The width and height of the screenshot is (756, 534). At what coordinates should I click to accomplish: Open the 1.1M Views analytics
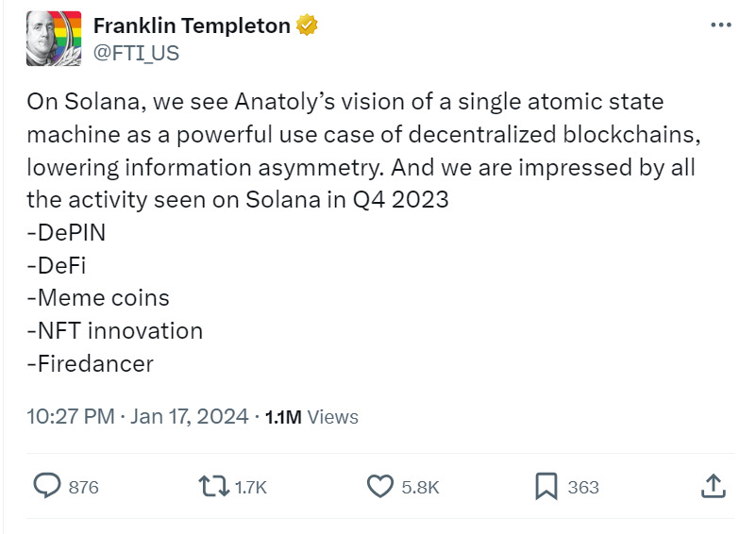pyautogui.click(x=311, y=417)
